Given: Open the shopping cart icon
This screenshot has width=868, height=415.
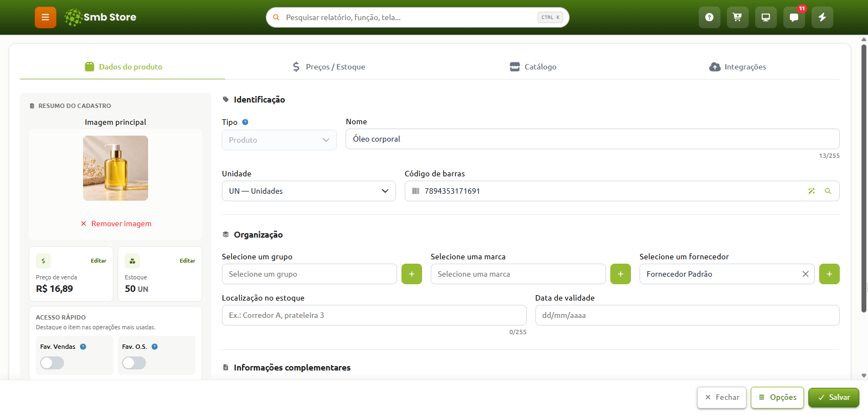Looking at the screenshot, I should pyautogui.click(x=737, y=17).
